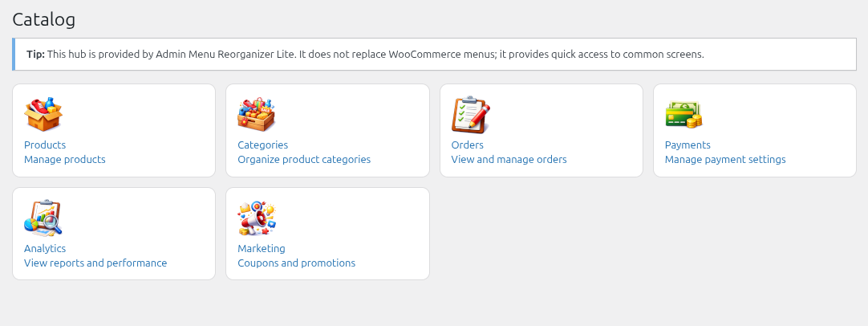Click the Payments cash and card icon
The height and width of the screenshot is (326, 868).
click(x=683, y=115)
